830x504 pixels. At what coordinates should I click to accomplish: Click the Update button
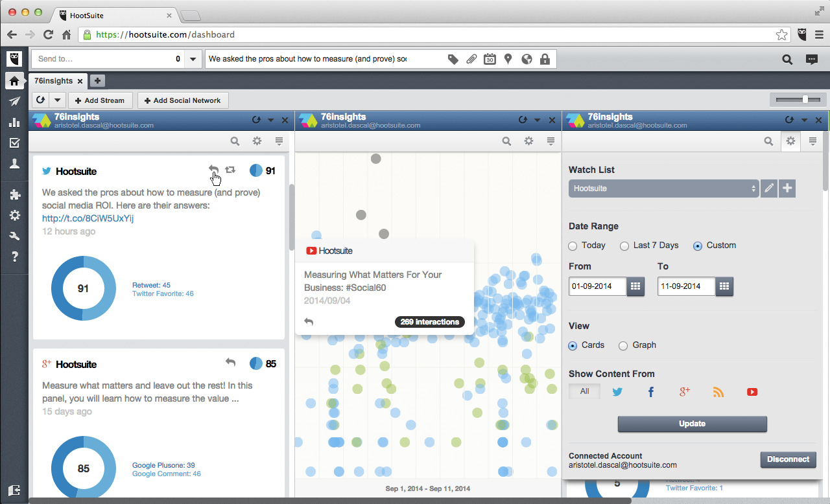coord(692,424)
